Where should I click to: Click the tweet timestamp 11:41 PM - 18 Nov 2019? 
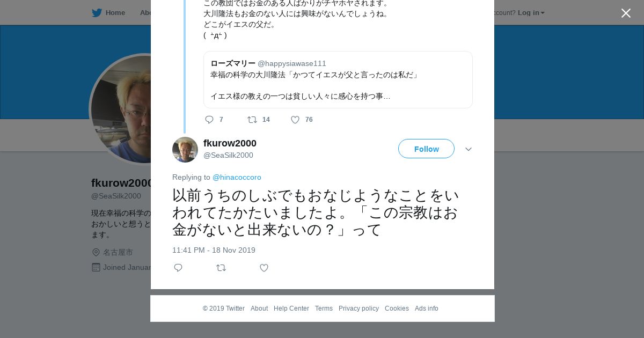click(x=214, y=250)
